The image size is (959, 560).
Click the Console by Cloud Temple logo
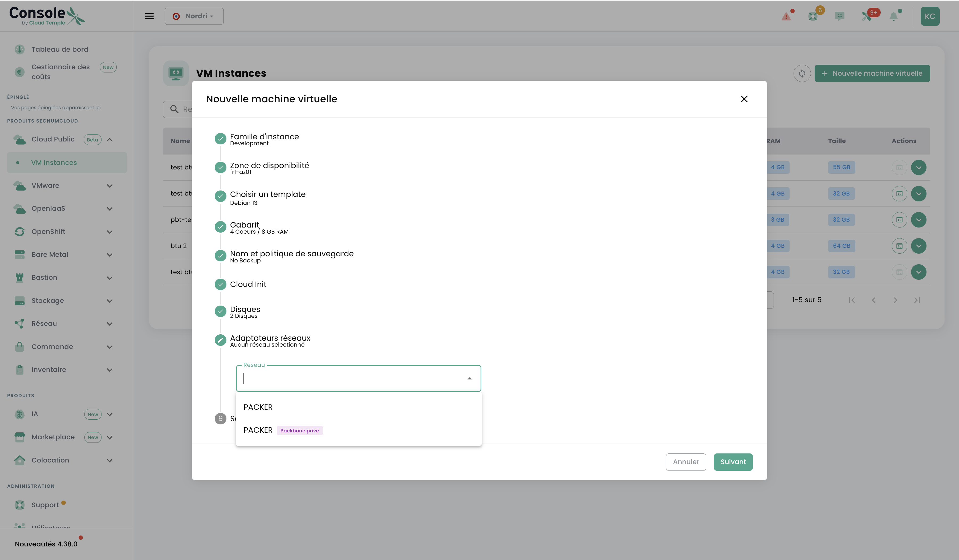(47, 16)
